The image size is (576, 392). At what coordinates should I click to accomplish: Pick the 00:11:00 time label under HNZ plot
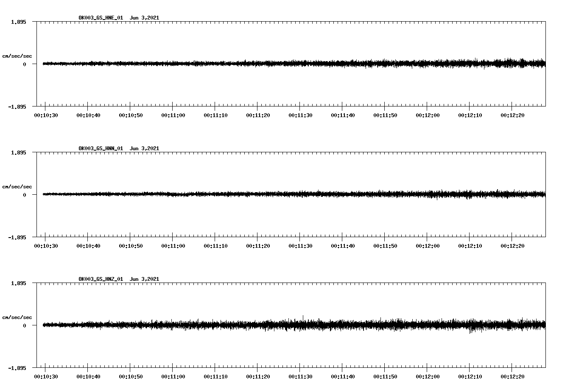click(173, 377)
